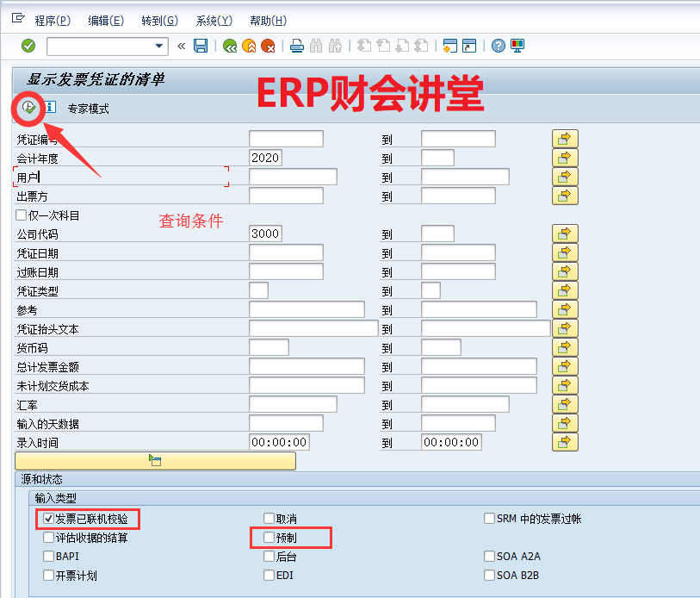Open Help via the question mark icon
Screen dimensions: 700x598
[x=498, y=46]
